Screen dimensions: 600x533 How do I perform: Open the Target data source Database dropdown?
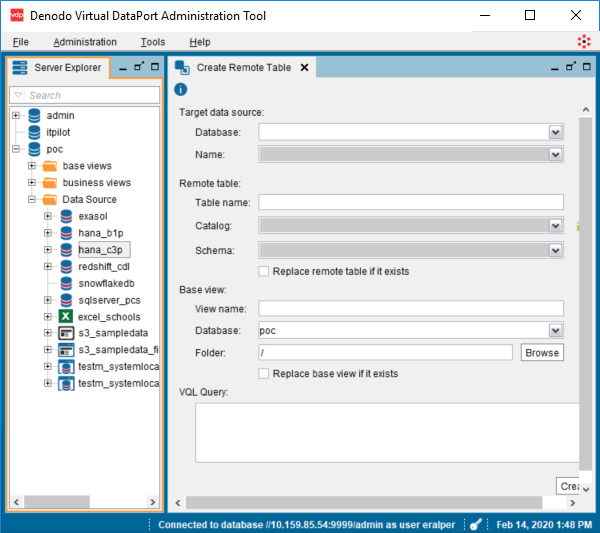556,132
